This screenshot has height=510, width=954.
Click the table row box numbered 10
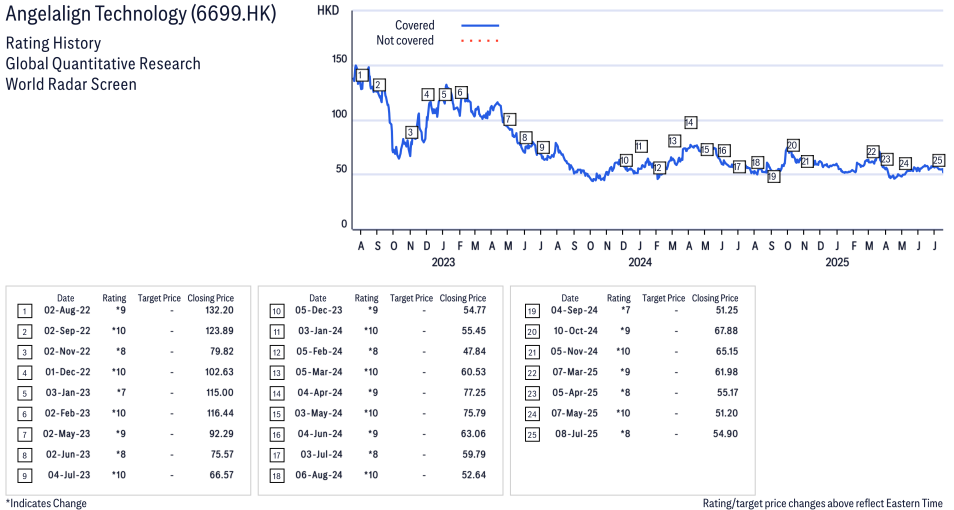click(277, 312)
